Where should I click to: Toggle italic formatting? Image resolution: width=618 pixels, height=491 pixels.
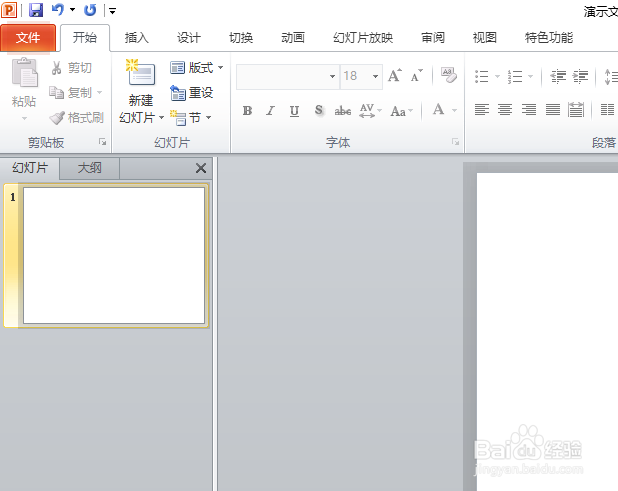point(270,111)
